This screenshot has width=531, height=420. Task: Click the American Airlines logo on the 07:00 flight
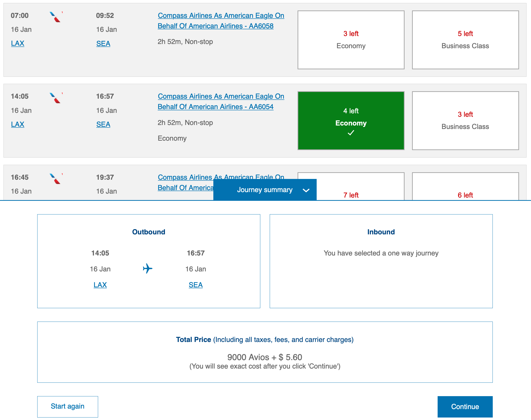pos(56,17)
